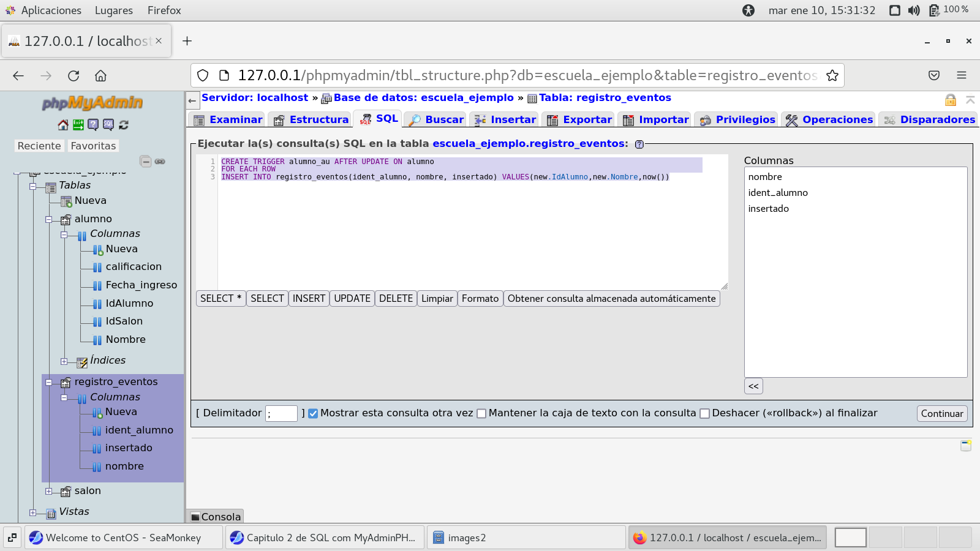Open phpMyAdmin documentation help icon
This screenshot has height=551, width=980.
93,125
